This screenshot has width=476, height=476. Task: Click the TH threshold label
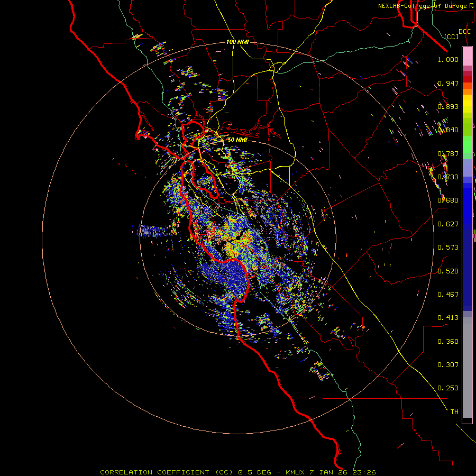[x=454, y=412]
